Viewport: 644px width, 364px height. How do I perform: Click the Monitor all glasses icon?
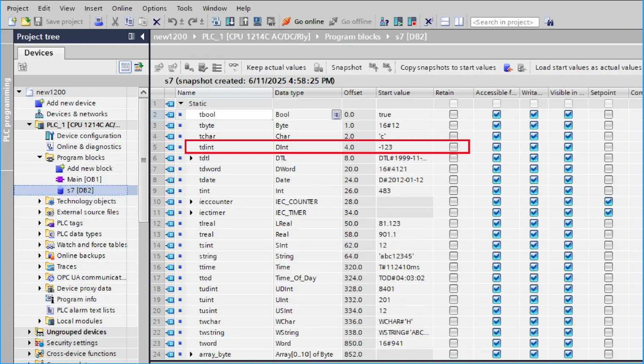(x=233, y=67)
